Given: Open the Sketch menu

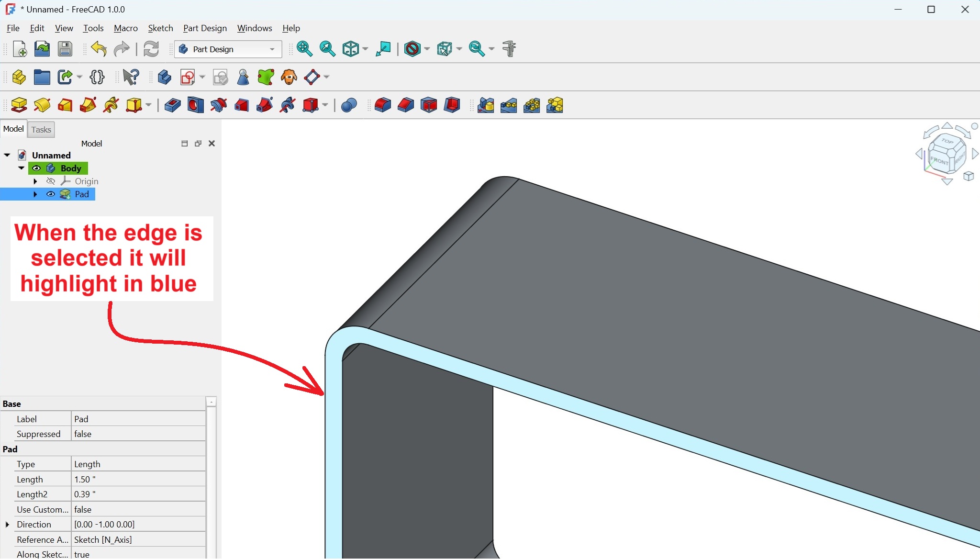Looking at the screenshot, I should point(160,28).
